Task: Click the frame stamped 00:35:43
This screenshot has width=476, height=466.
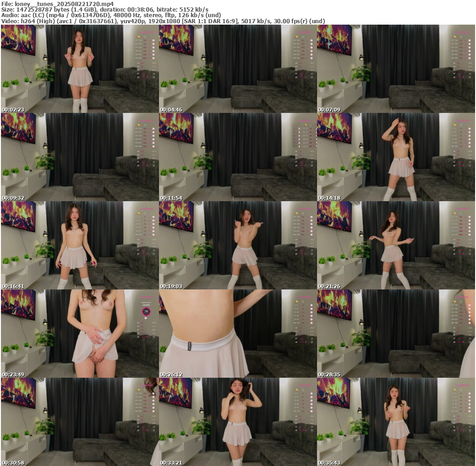Action: point(396,422)
